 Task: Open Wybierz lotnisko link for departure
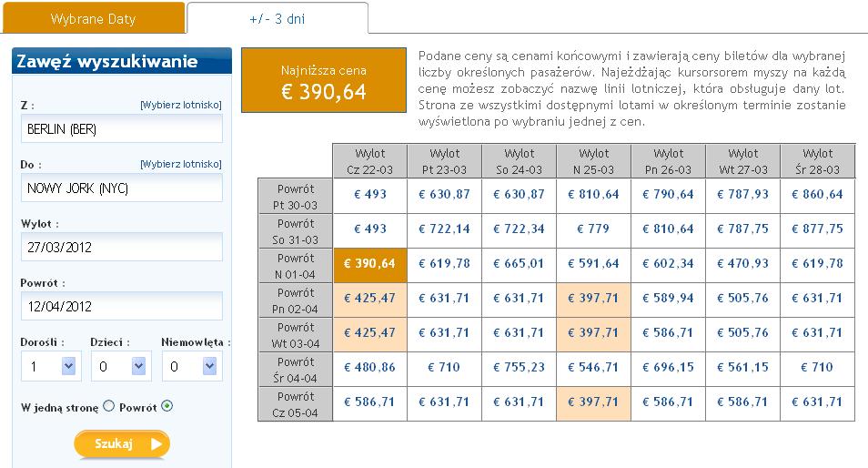click(x=181, y=105)
